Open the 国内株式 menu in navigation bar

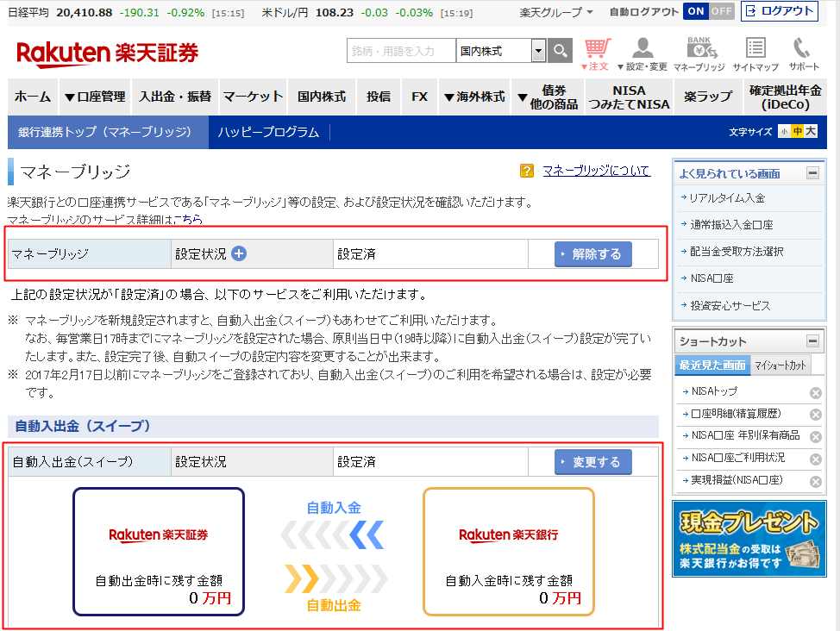point(322,97)
